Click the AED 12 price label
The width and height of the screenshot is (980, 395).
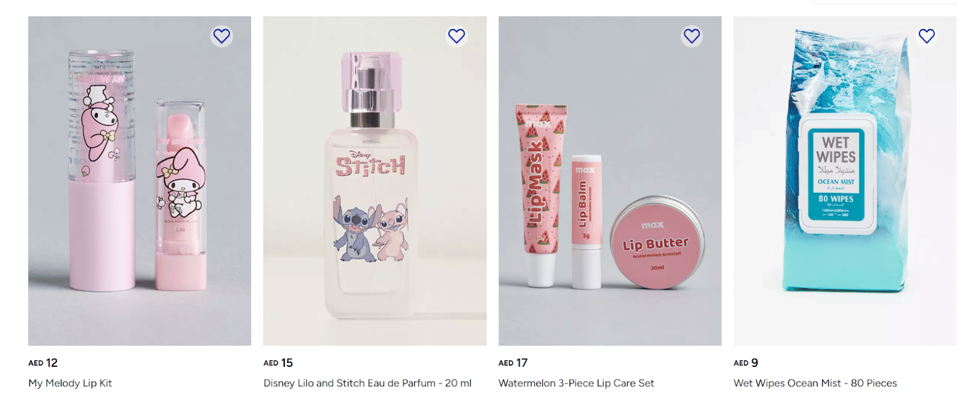(x=43, y=363)
